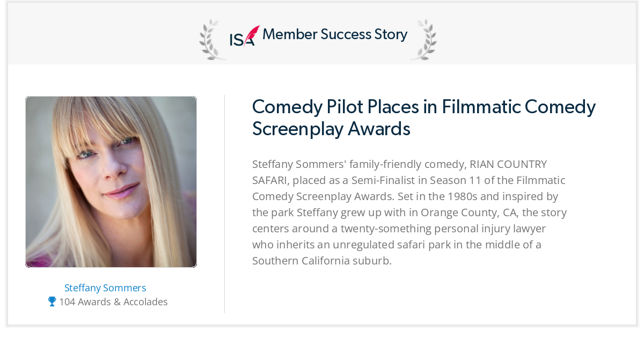Click the Member Success Story banner title
Viewport: 644px width, 338px height.
tap(335, 35)
